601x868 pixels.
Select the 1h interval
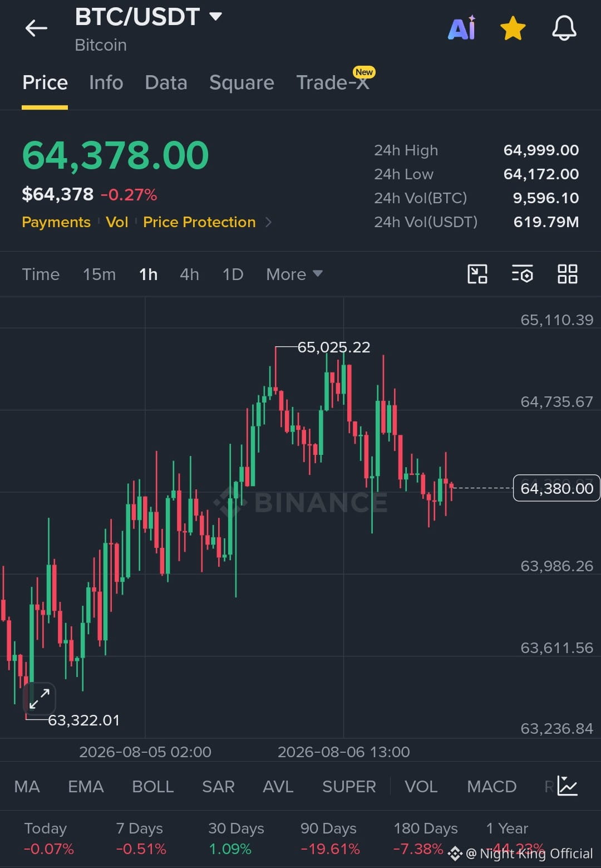148,274
